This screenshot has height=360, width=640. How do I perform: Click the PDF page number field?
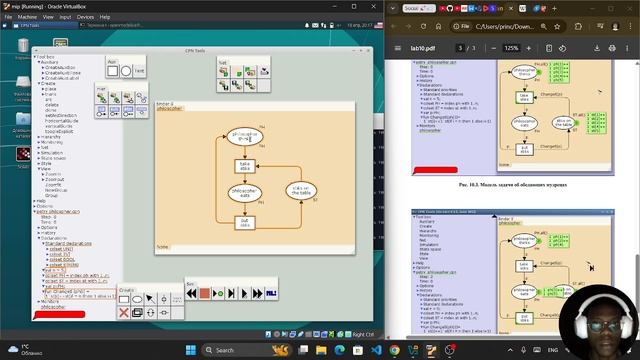click(x=460, y=48)
